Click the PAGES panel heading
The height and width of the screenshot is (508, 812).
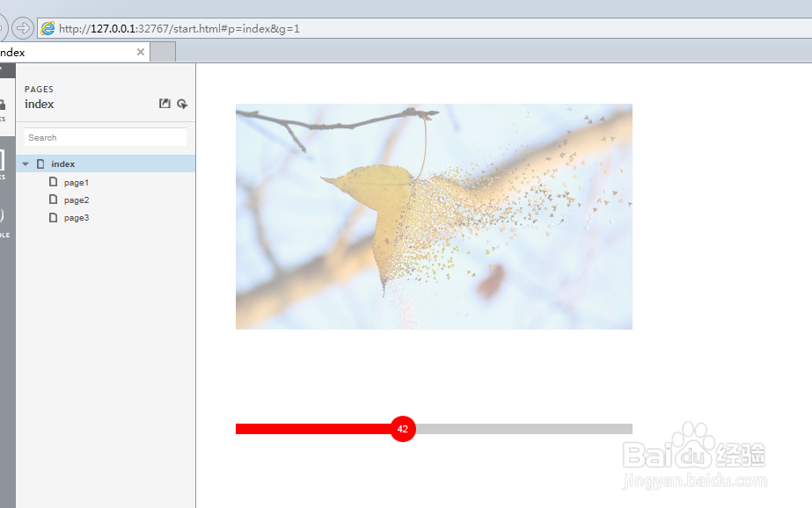pos(39,89)
